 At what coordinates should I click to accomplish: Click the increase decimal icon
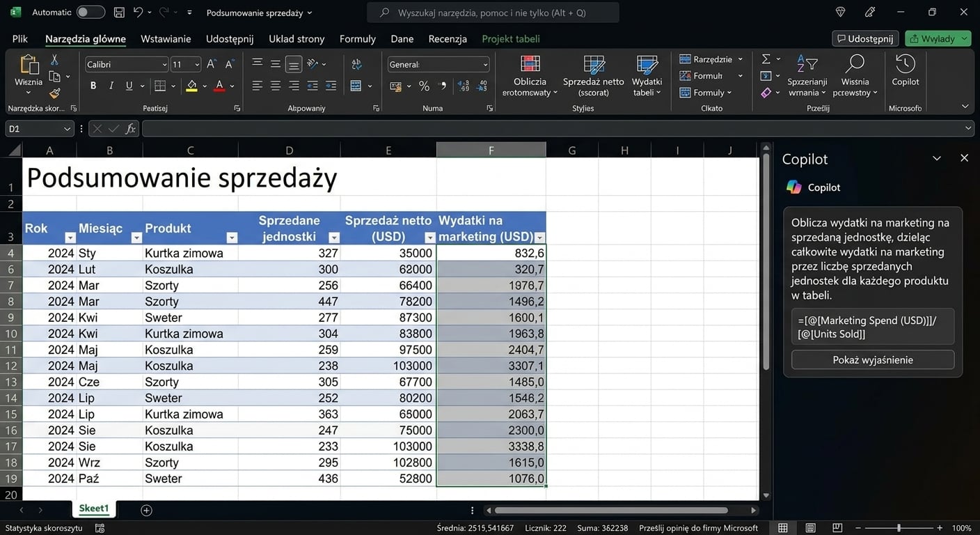[x=464, y=86]
